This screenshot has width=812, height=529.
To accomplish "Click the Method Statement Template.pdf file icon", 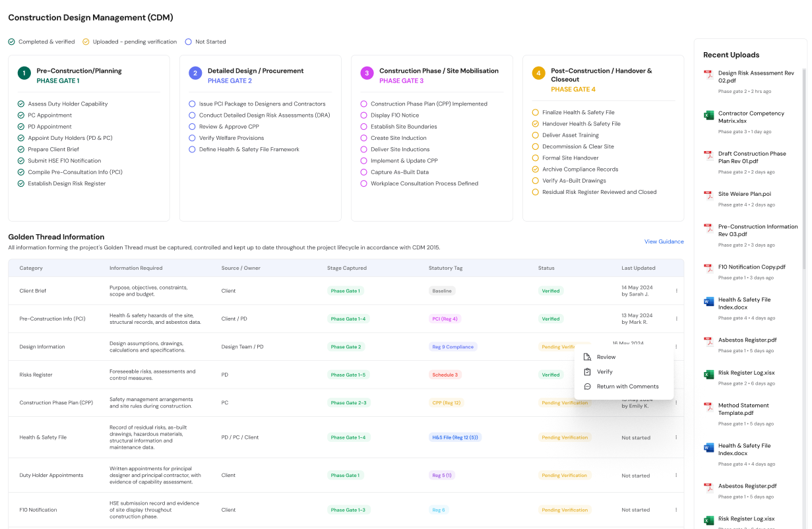I will pyautogui.click(x=708, y=407).
